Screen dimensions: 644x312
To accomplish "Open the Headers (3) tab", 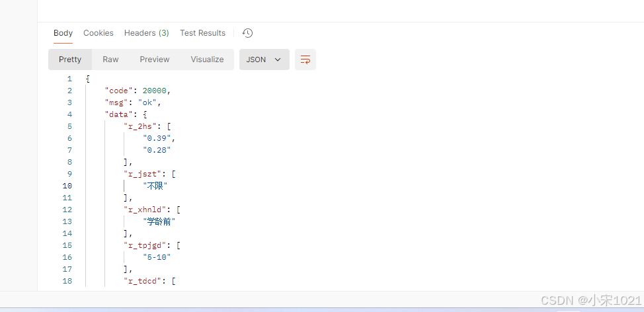I will tap(147, 33).
